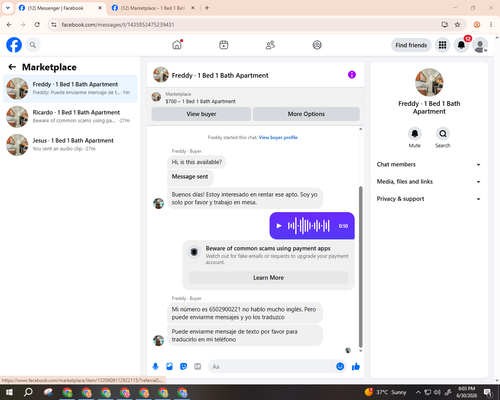This screenshot has height=400, width=500.
Task: Expand the Privacy & support section
Action: pyautogui.click(x=429, y=199)
